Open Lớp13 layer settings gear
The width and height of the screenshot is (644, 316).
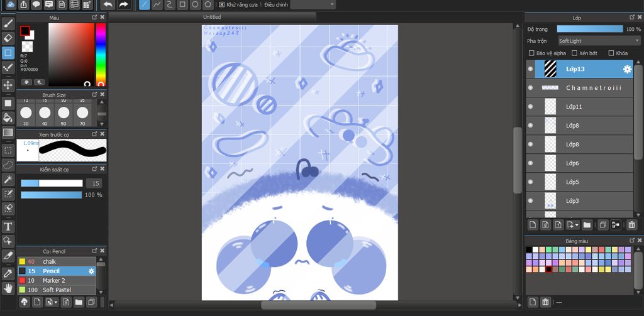point(627,69)
